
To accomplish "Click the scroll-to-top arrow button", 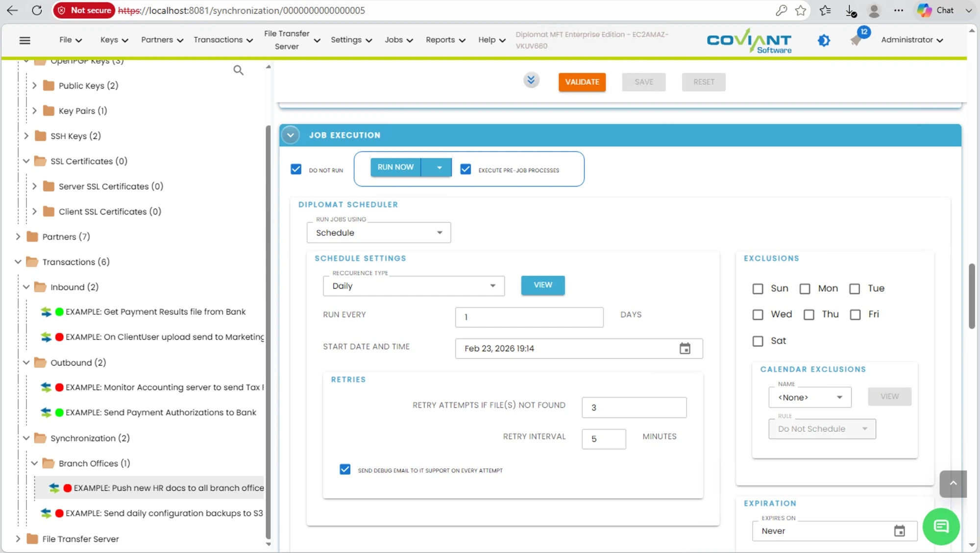I will pos(953,484).
